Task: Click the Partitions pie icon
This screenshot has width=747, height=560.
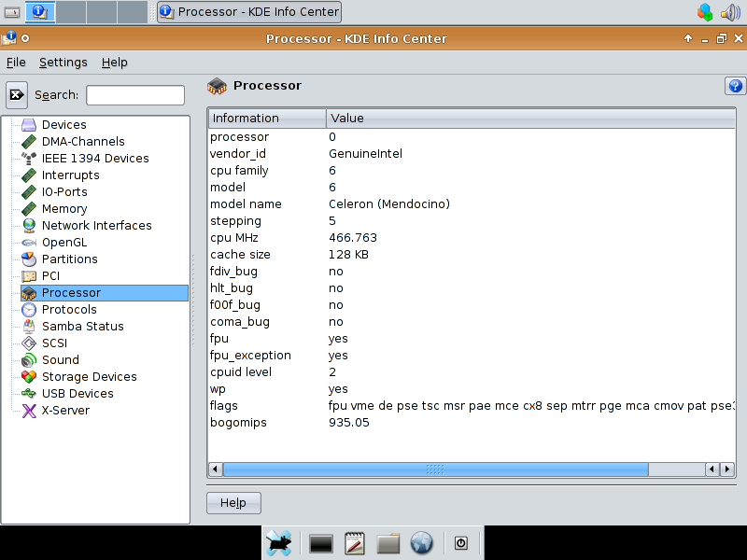Action: point(29,259)
